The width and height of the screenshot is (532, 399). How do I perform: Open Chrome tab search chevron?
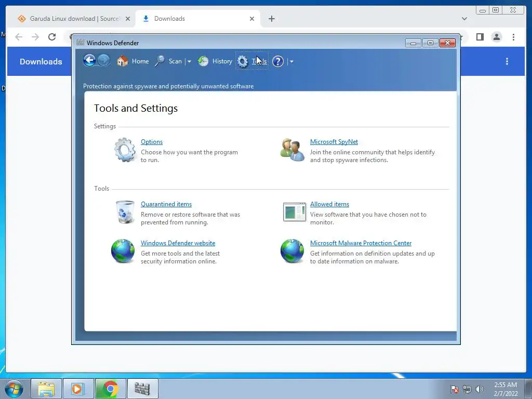point(464,19)
